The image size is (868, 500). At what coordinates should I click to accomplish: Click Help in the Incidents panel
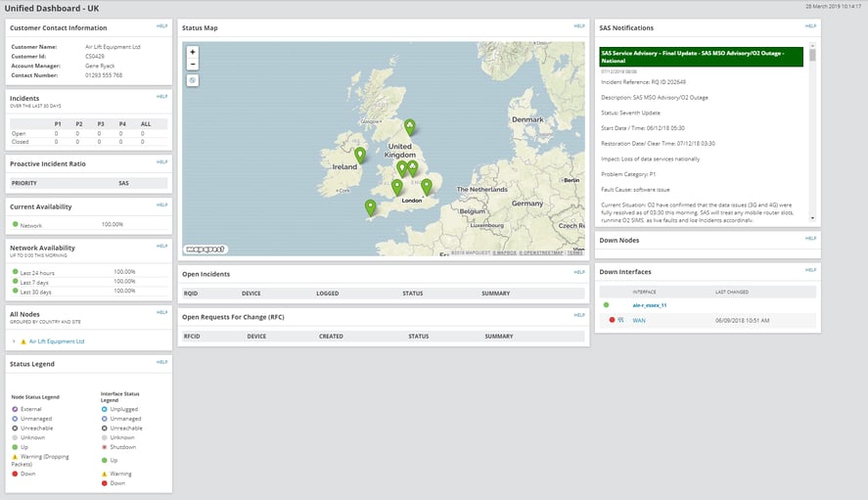[x=161, y=97]
